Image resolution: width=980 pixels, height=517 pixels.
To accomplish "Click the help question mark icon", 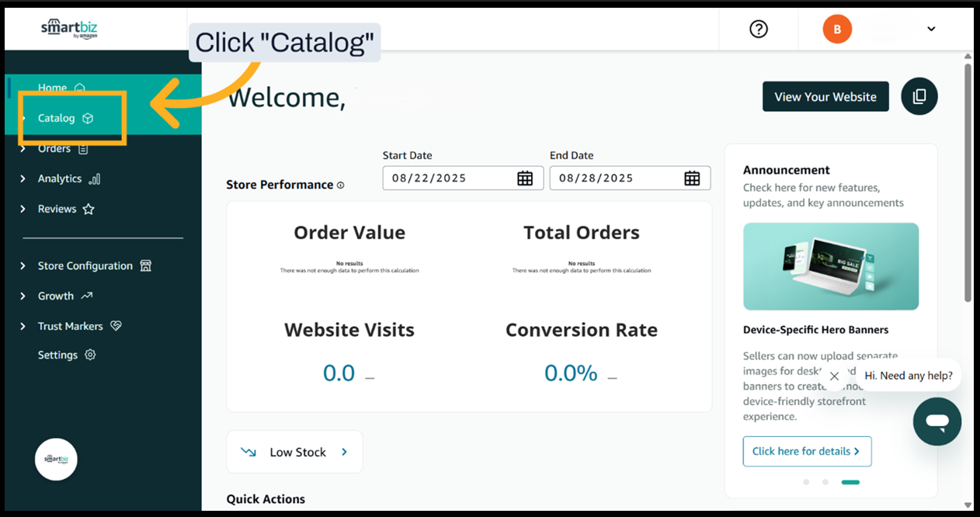I will (758, 29).
